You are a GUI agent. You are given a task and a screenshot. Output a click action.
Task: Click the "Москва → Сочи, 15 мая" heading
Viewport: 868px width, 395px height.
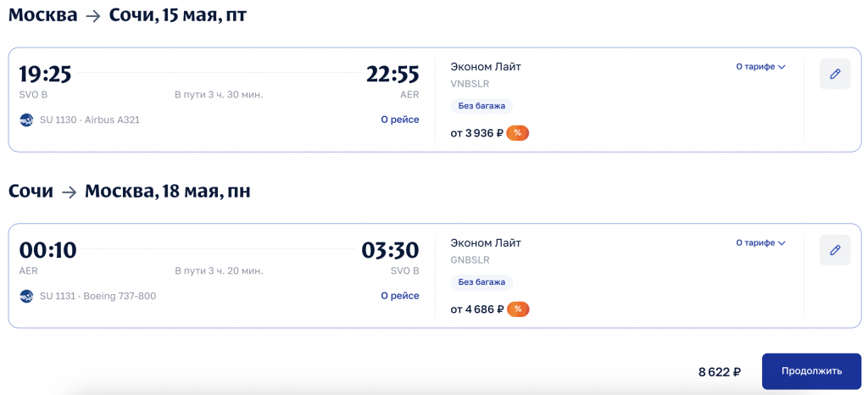point(127,15)
